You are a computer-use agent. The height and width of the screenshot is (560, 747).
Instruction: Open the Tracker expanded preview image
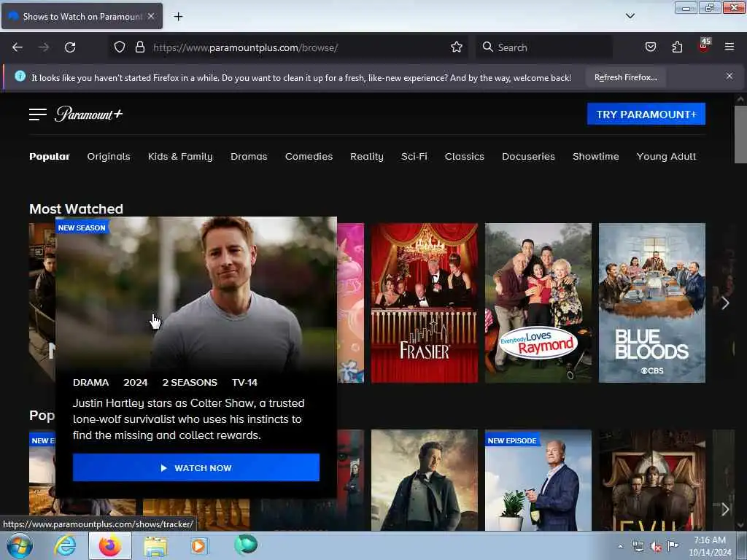click(x=196, y=294)
